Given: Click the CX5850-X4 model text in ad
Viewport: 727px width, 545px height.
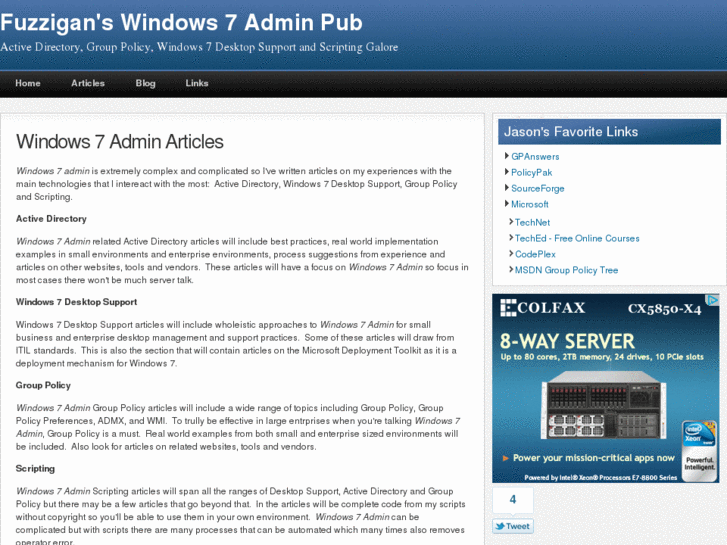Looking at the screenshot, I should [x=664, y=309].
